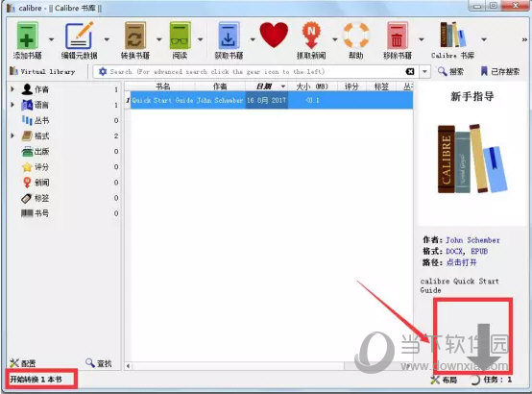Open Add books dropdown arrow
The height and width of the screenshot is (394, 532).
coord(51,39)
